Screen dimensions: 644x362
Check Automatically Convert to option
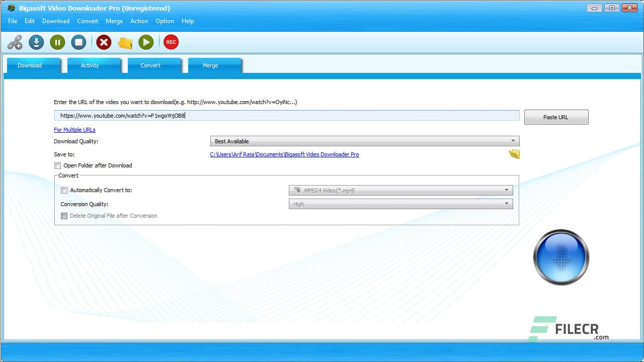point(64,190)
